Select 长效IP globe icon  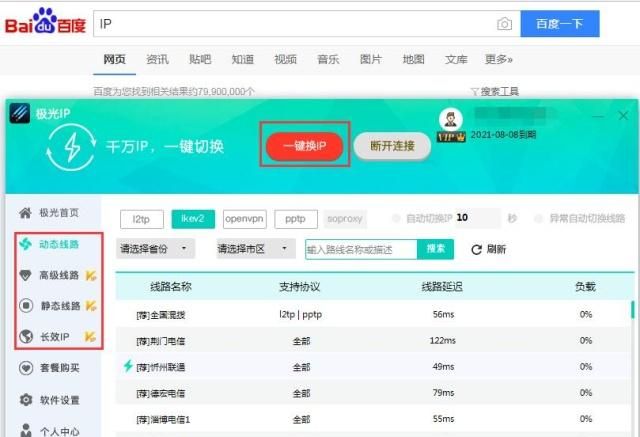[26, 337]
